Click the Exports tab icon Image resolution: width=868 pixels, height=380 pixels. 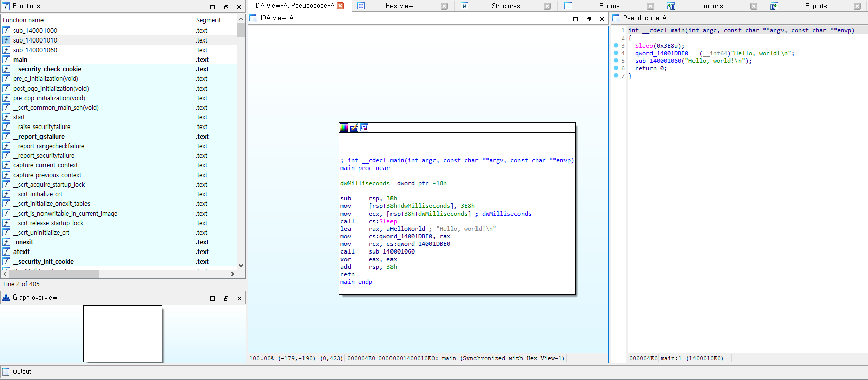pos(774,6)
